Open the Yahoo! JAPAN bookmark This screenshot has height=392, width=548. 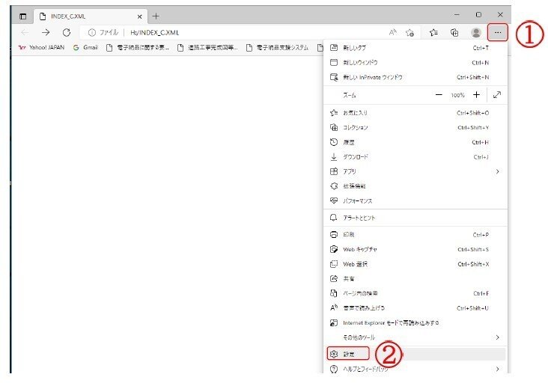pyautogui.click(x=42, y=48)
